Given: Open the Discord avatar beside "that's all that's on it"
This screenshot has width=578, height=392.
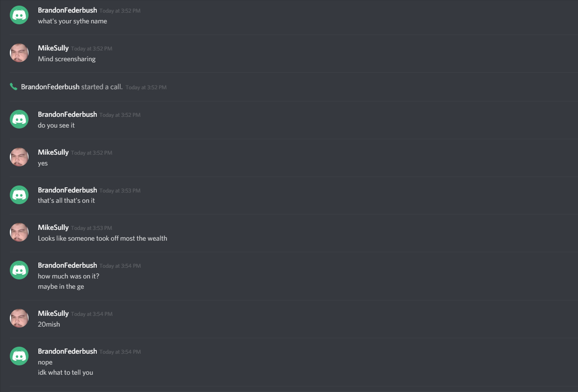Looking at the screenshot, I should pos(19,194).
